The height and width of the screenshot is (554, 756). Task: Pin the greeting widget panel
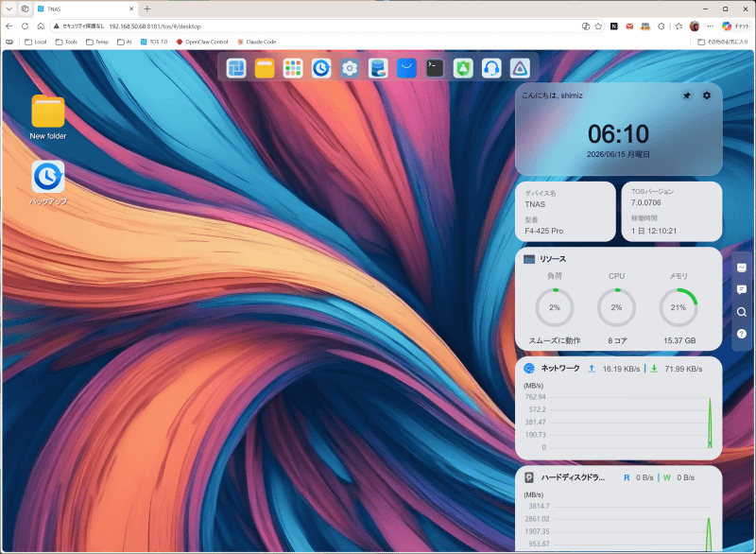(687, 95)
